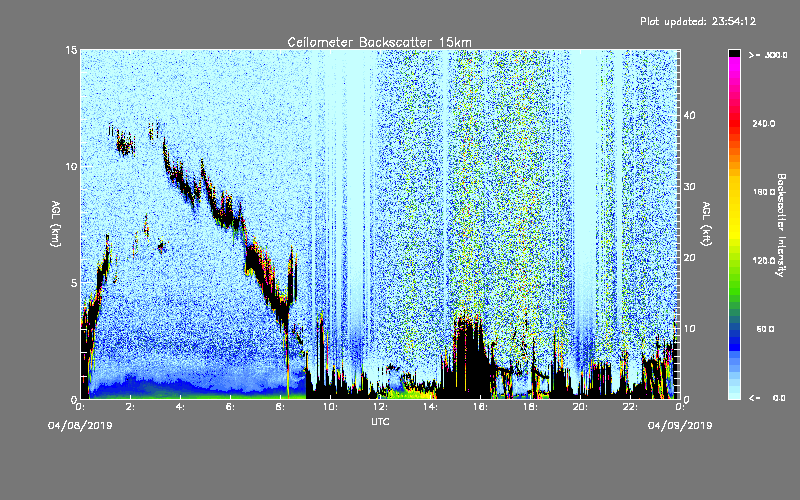Click the '180.0' colorbar tick label
Viewport: 800px width, 500px height.
coord(764,192)
